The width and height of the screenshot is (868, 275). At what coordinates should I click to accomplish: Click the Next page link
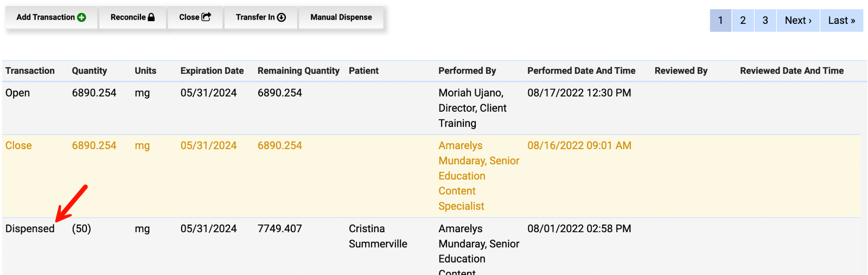click(797, 21)
